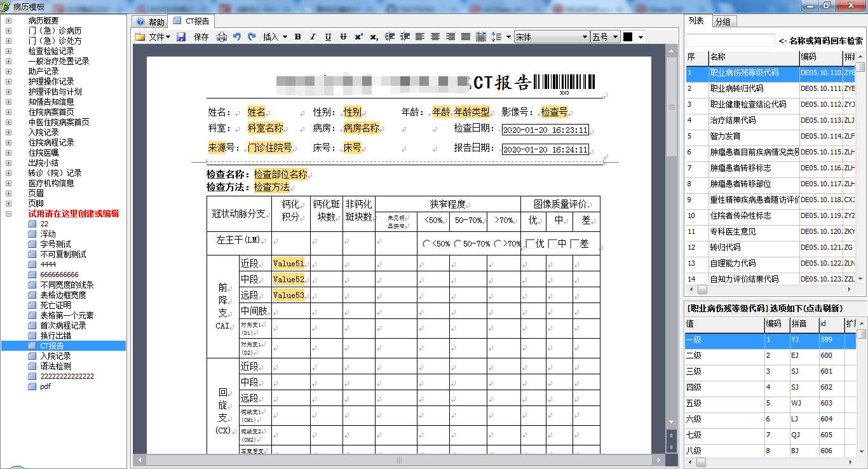The image size is (868, 469).
Task: Click the 名称 column header
Action: point(754,57)
